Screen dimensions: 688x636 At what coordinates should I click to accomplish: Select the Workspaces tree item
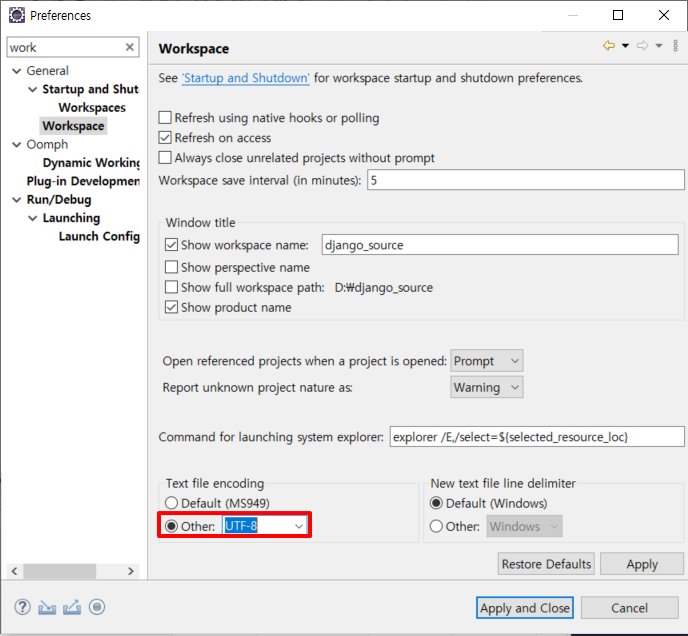click(x=92, y=108)
